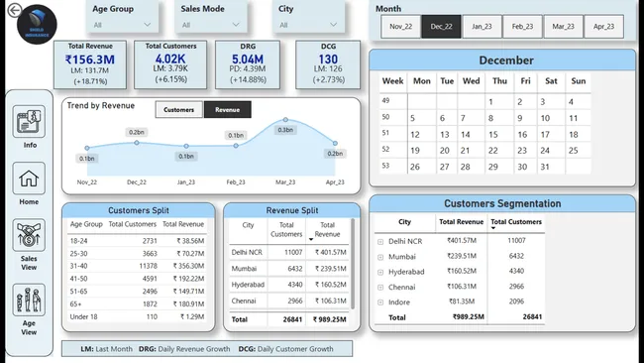Select the Dec_22 month tab
Viewport: 644px width, 363px height.
(441, 27)
